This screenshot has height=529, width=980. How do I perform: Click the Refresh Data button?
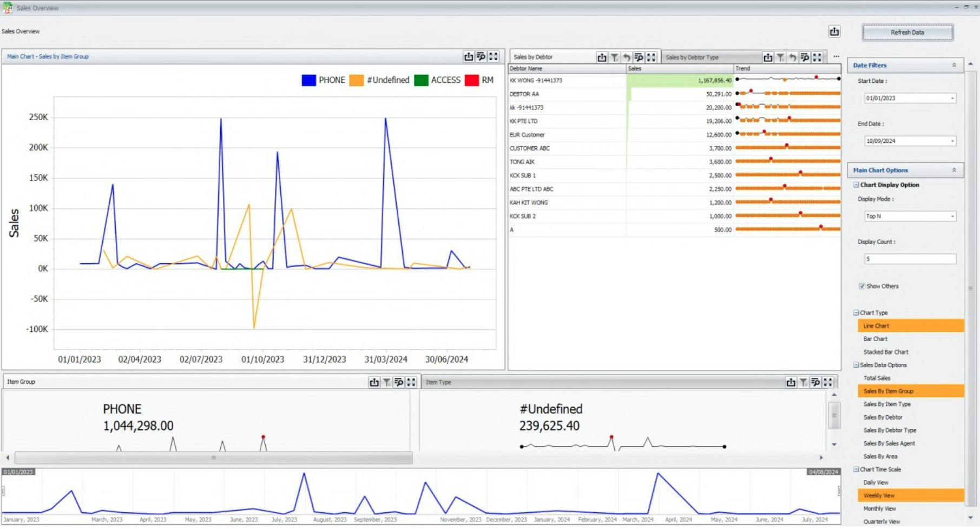click(907, 32)
